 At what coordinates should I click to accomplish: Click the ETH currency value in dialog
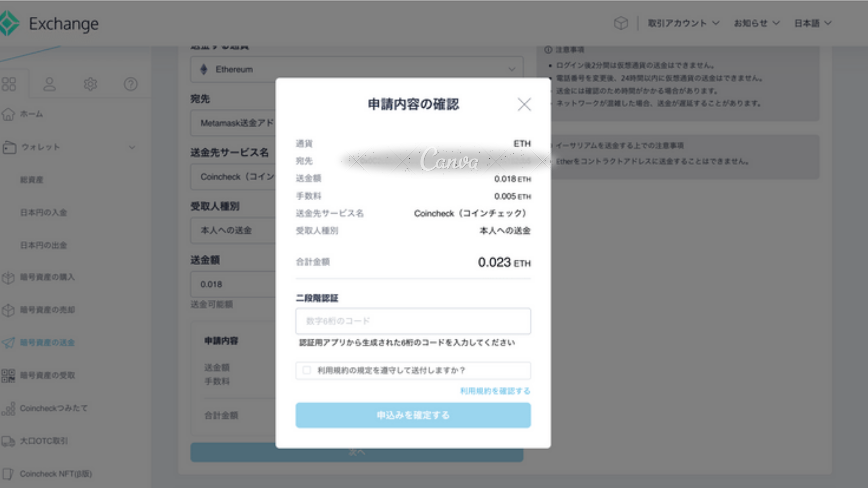click(x=522, y=144)
